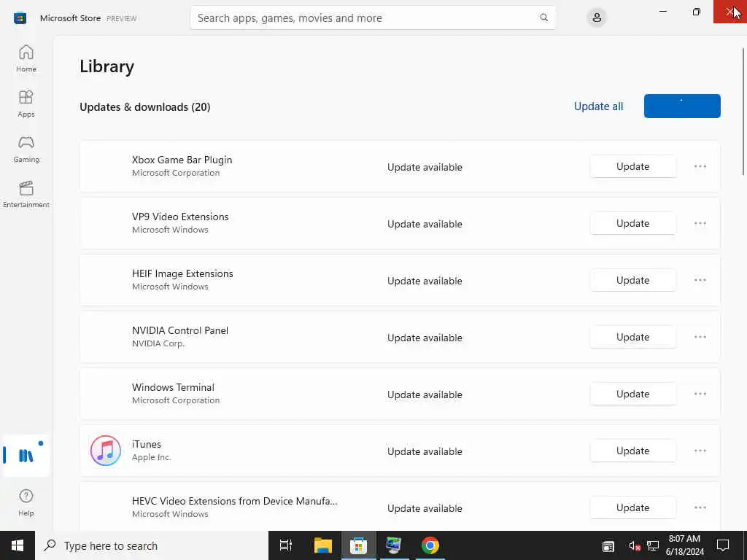Open the user account profile icon
This screenshot has height=560, width=747.
597,18
